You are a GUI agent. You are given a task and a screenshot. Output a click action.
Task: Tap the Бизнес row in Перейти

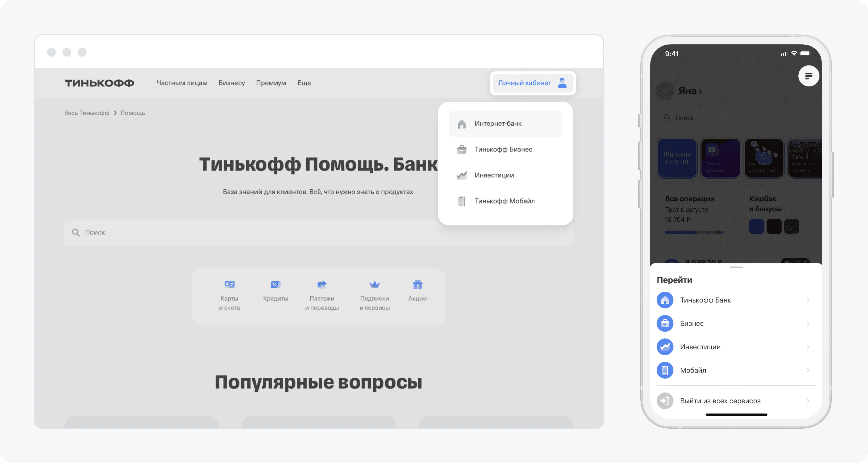[x=736, y=324]
